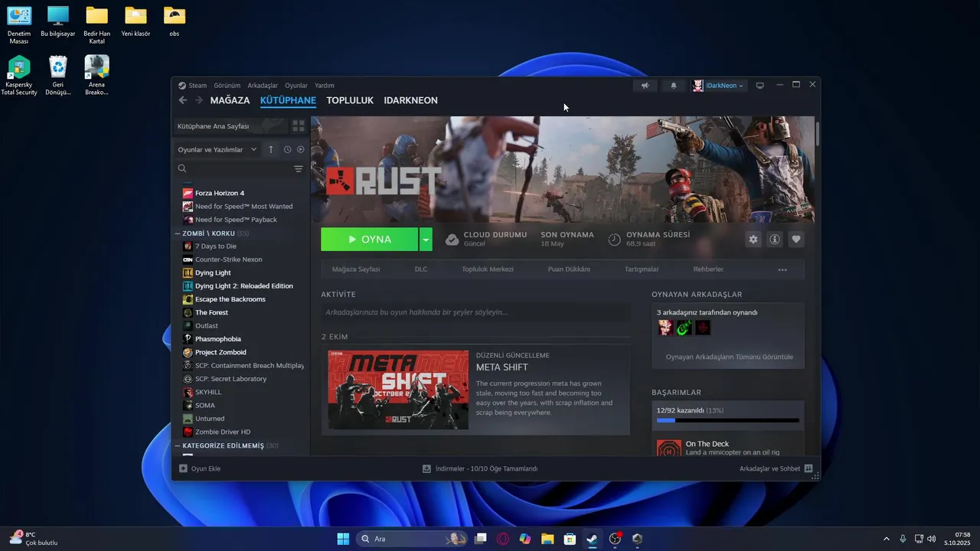Click the play time clock icon
Image resolution: width=980 pixels, height=551 pixels.
pyautogui.click(x=614, y=240)
